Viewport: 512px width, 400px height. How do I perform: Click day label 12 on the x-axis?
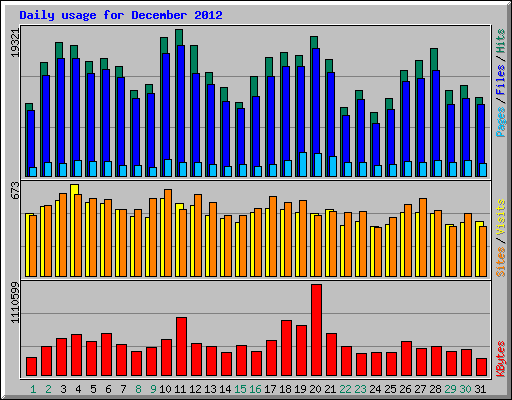click(x=195, y=389)
